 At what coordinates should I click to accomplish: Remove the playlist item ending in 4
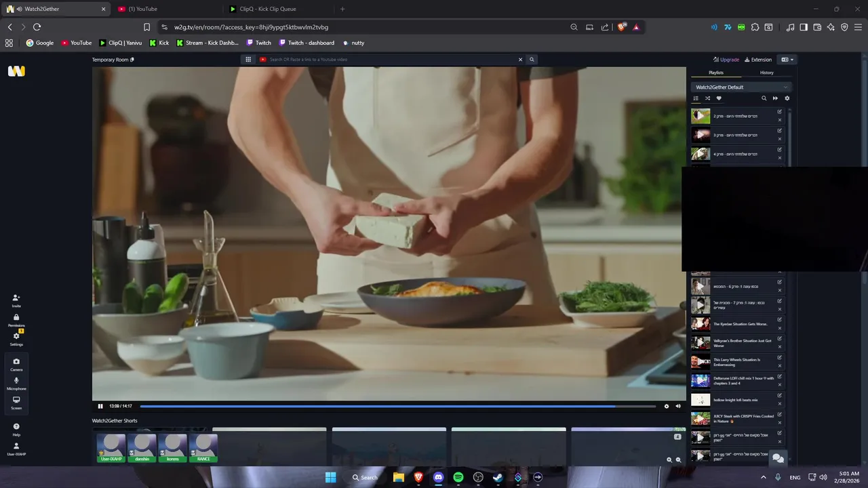point(780,158)
